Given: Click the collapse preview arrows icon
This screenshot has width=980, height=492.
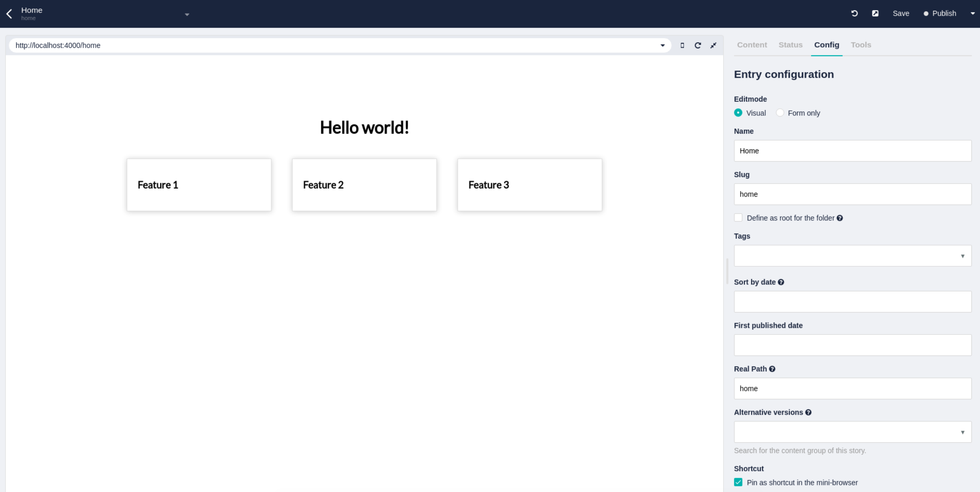Looking at the screenshot, I should click(x=713, y=45).
